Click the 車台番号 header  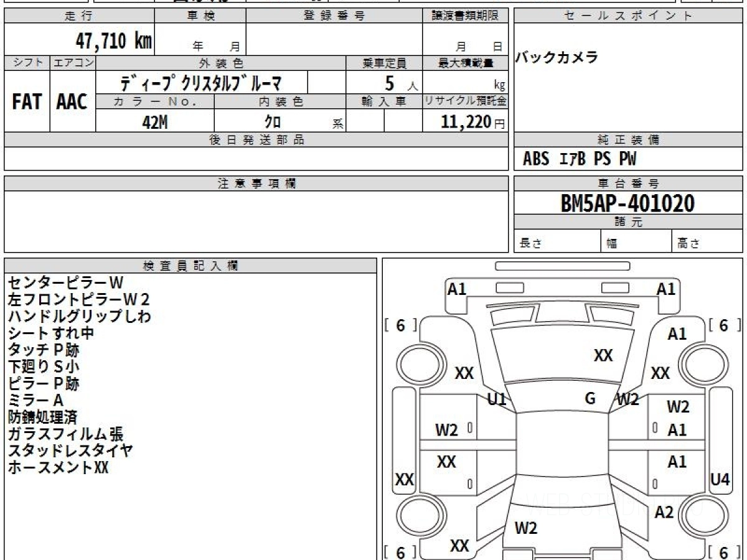click(628, 184)
